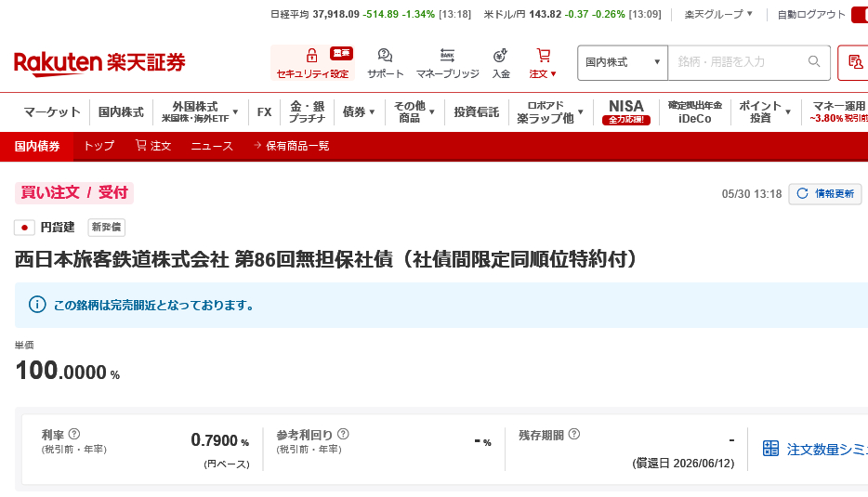
Task: Click the document icon right of search
Action: pos(855,62)
